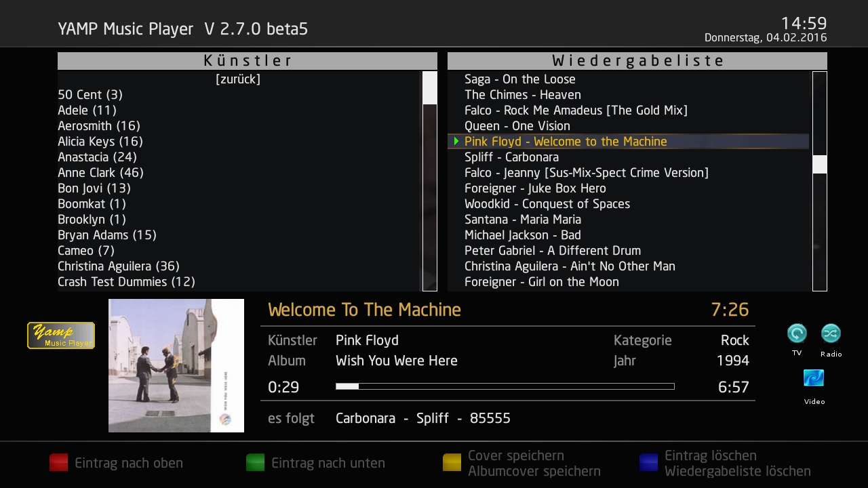The width and height of the screenshot is (868, 488).
Task: Select Falco - Rock Me Amadeus track
Action: [x=576, y=110]
